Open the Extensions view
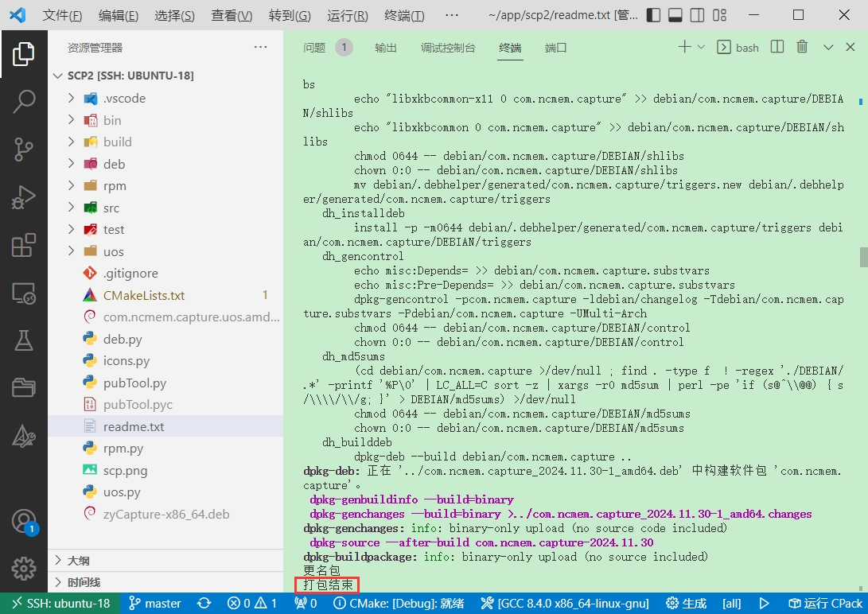The height and width of the screenshot is (614, 868). click(24, 245)
